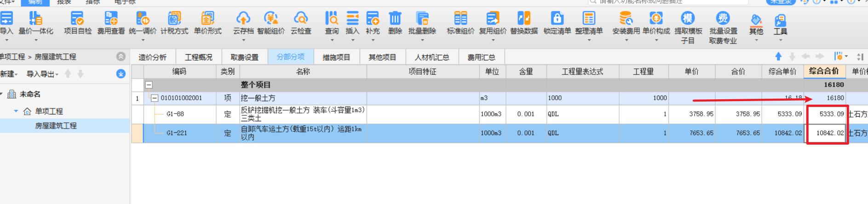Select the G1-221 code cell
The width and height of the screenshot is (868, 204).
[x=180, y=133]
